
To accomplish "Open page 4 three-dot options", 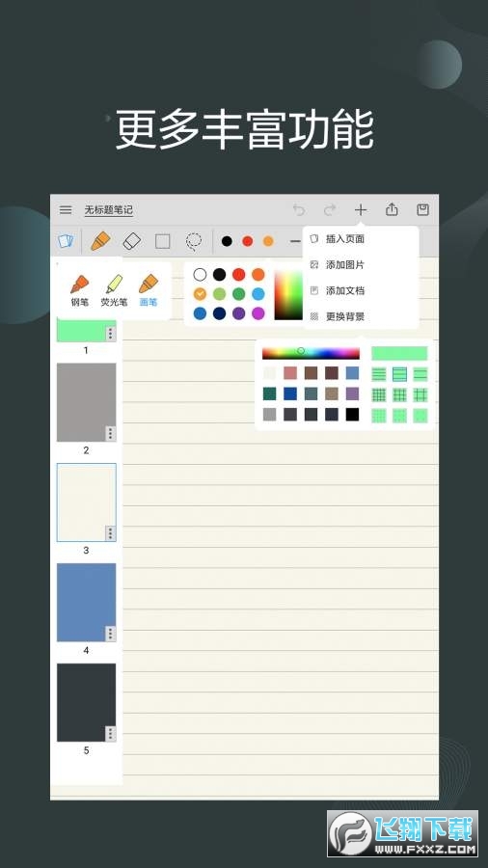I will pos(111,634).
